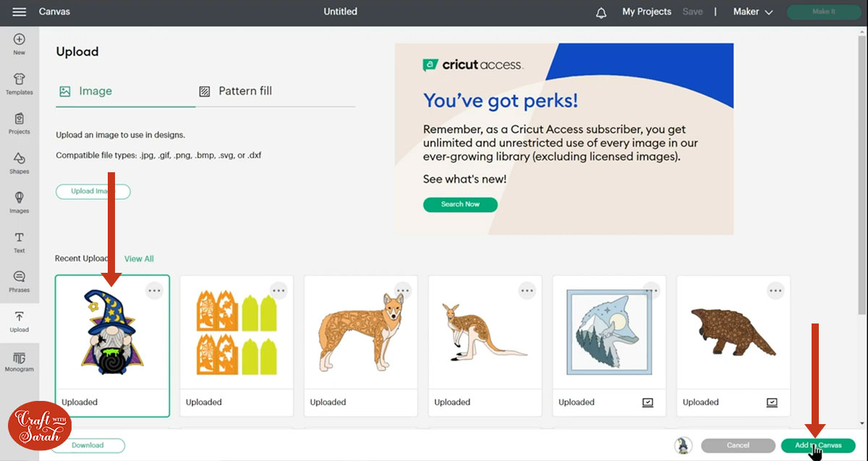
Task: Open the Projects sidebar icon
Action: [x=20, y=123]
